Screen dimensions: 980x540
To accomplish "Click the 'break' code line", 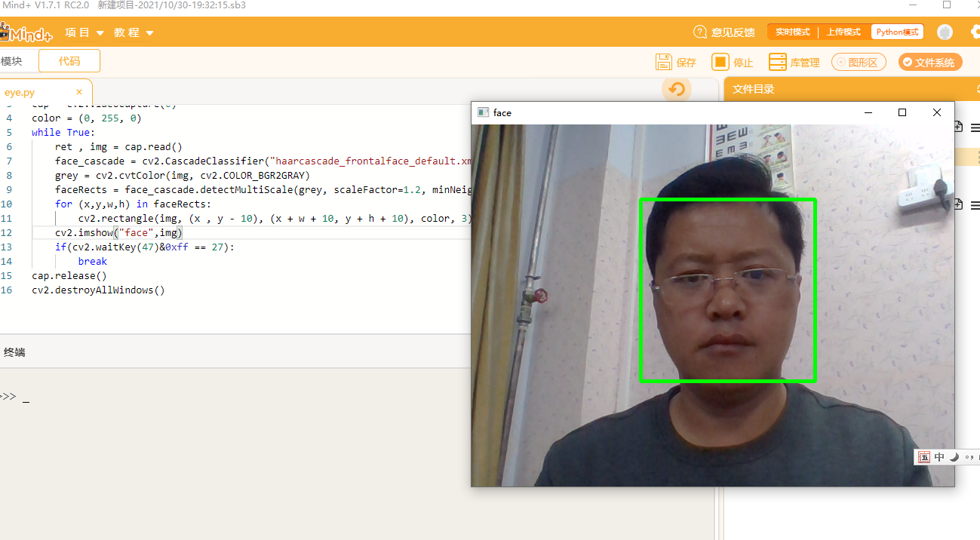I will point(93,261).
